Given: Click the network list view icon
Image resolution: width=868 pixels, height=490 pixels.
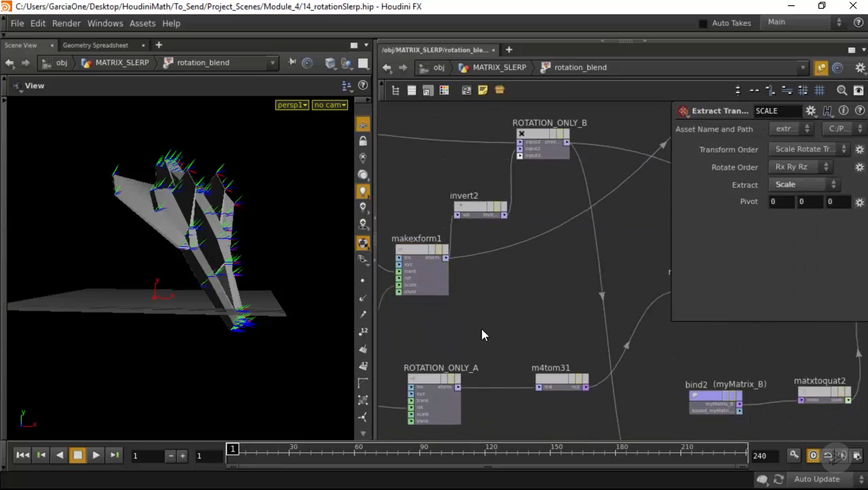Looking at the screenshot, I should 412,91.
